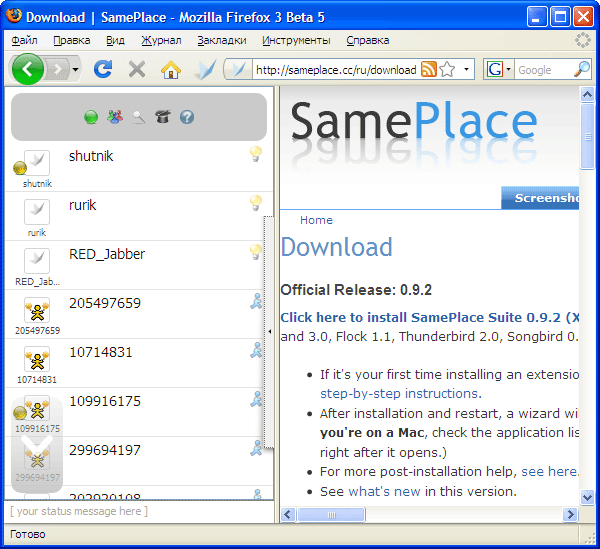Click the lightbulb icon next to shutnik
Viewport: 600px width, 549px height.
(256, 154)
